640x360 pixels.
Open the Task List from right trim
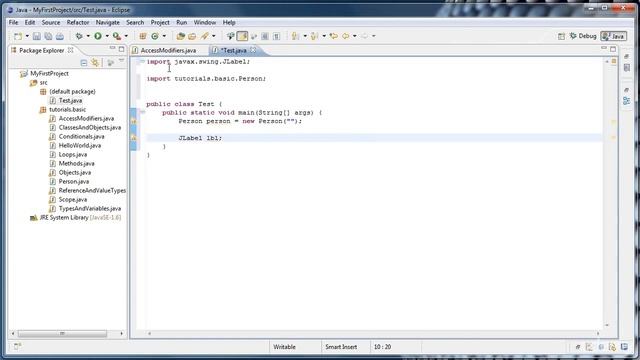[x=627, y=68]
